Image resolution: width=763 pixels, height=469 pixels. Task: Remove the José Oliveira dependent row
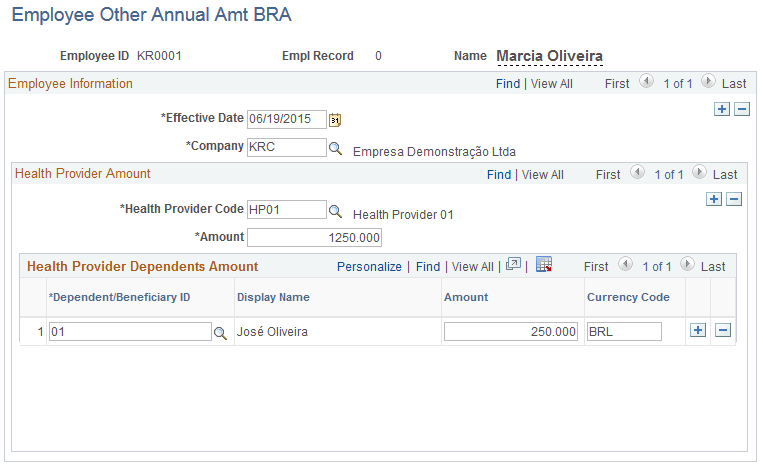(x=723, y=331)
